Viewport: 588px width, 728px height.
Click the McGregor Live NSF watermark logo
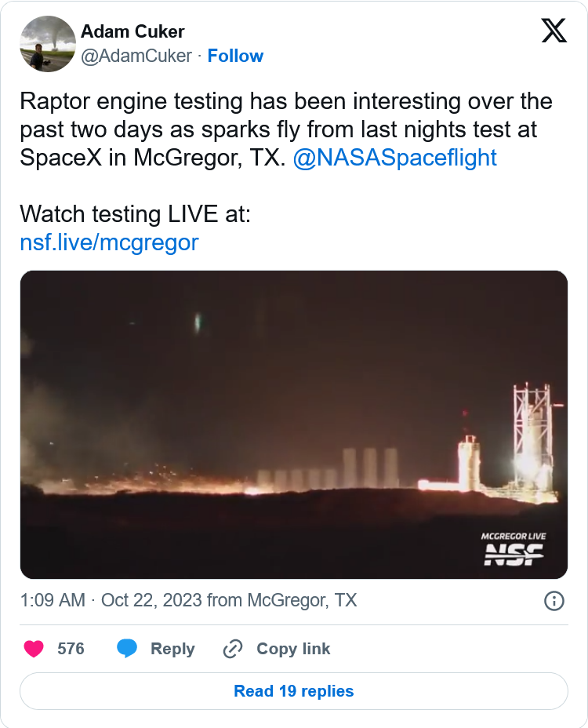tap(514, 549)
